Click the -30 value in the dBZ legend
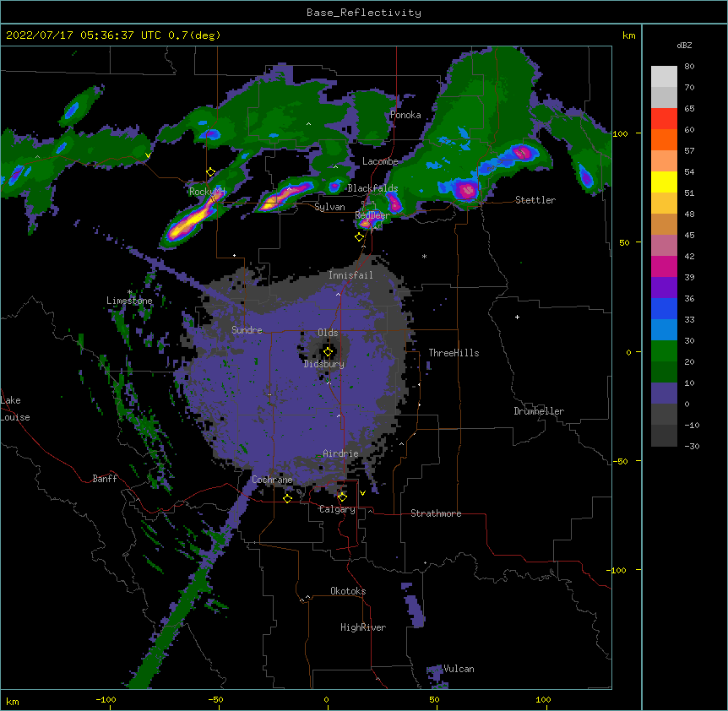The width and height of the screenshot is (728, 711). [x=692, y=446]
